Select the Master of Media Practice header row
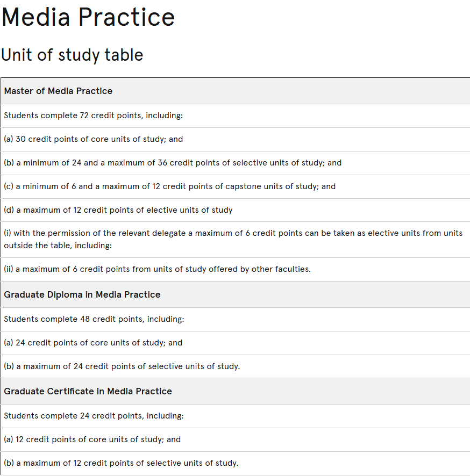Viewport: 470px width, 476px height. (235, 91)
